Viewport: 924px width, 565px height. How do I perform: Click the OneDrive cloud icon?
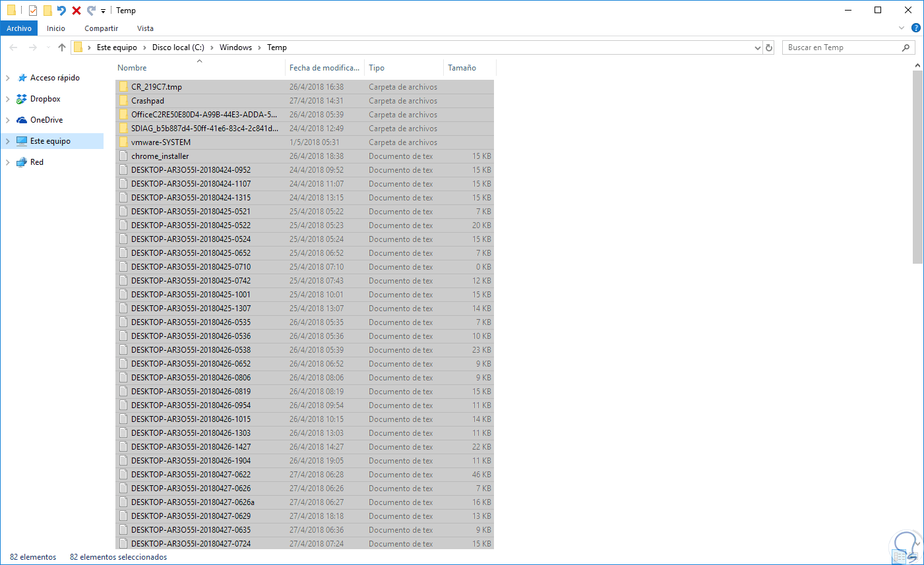tap(22, 120)
